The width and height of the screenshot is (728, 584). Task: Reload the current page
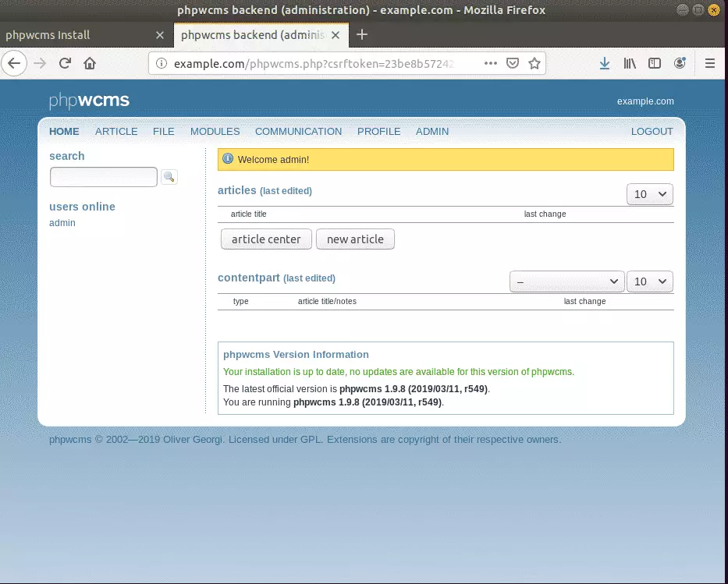pos(65,63)
